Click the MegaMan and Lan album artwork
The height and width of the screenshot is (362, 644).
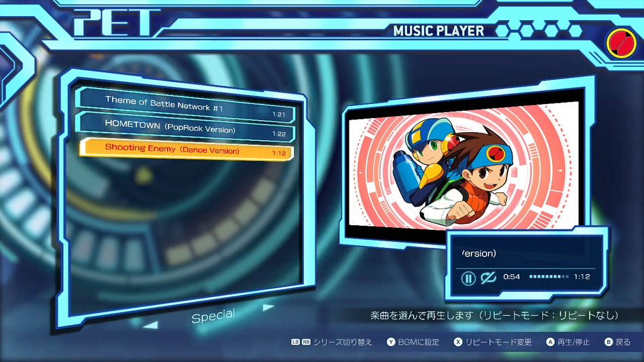click(464, 166)
